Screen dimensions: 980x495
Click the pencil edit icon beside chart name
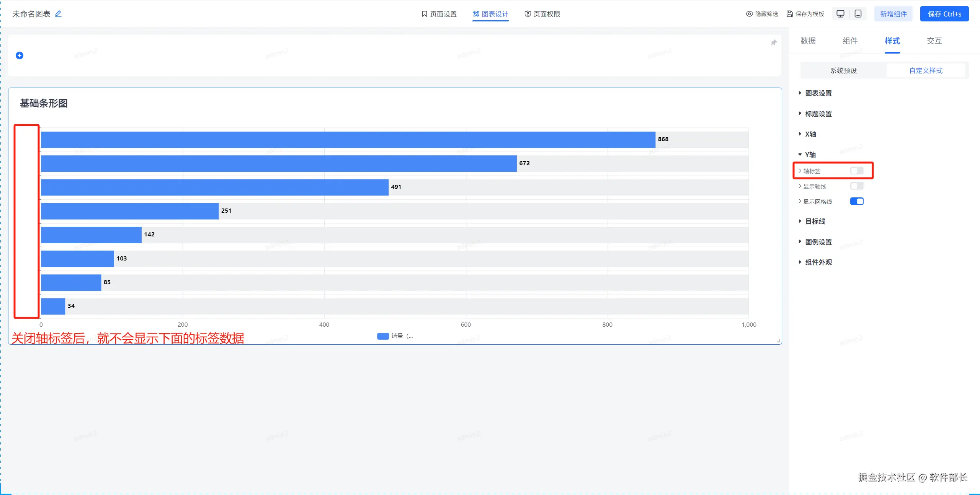(58, 14)
